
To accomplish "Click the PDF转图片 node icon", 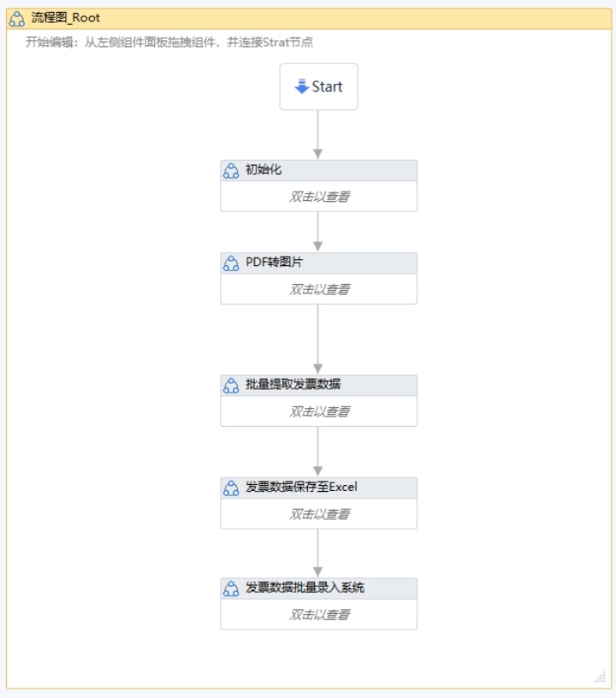I will point(231,263).
